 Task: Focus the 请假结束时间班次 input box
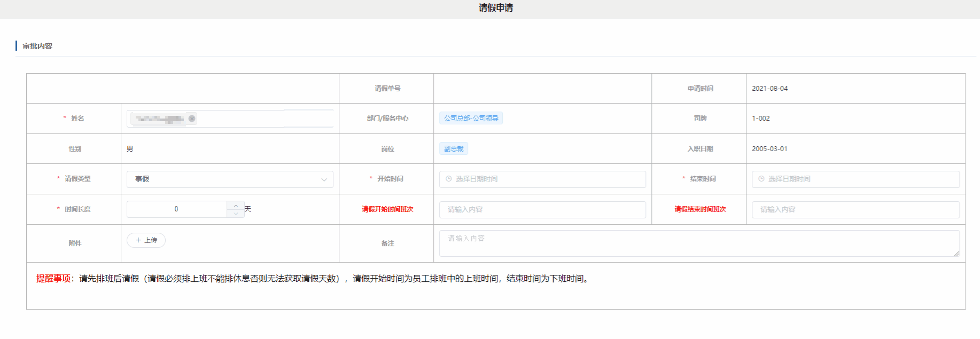pos(855,210)
